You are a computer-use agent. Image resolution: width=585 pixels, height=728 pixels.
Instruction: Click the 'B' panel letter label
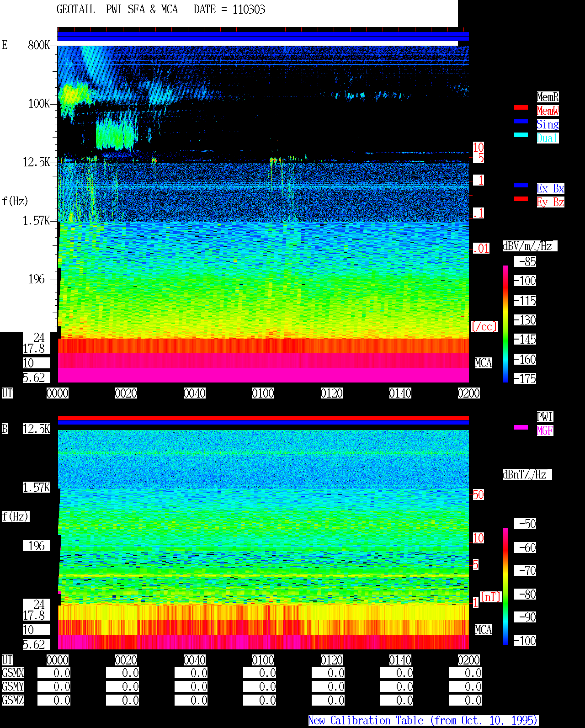coord(5,429)
